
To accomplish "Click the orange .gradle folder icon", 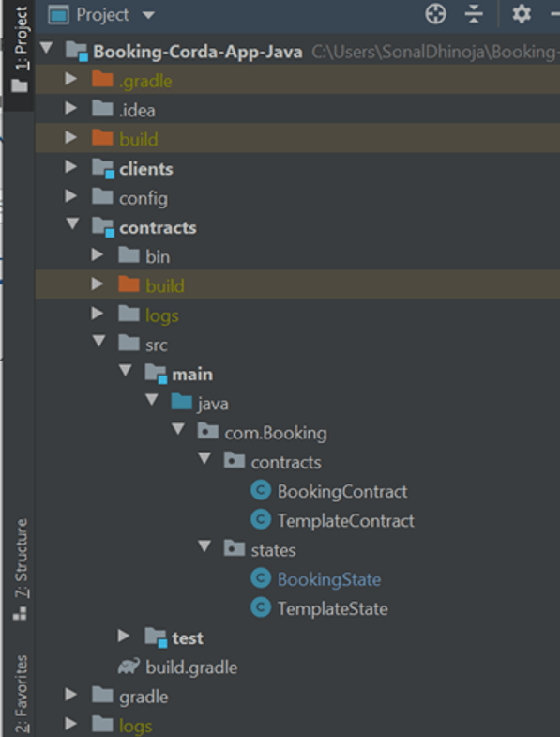I will (x=102, y=80).
